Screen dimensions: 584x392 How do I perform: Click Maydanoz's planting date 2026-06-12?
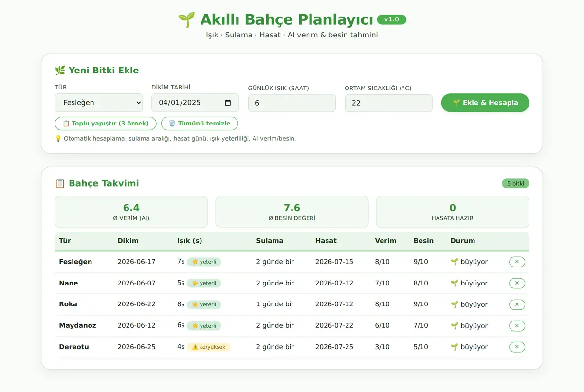136,326
